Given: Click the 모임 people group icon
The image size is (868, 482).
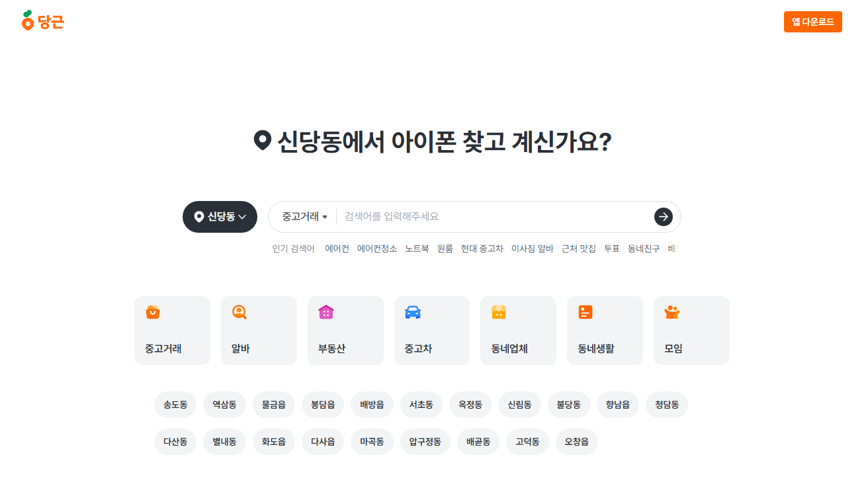Looking at the screenshot, I should (x=672, y=312).
